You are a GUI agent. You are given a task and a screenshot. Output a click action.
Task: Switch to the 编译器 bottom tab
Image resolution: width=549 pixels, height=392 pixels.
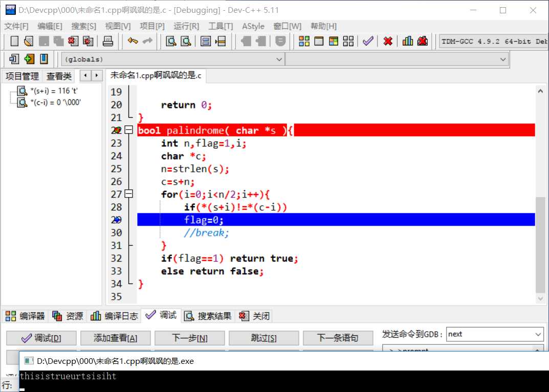point(25,316)
